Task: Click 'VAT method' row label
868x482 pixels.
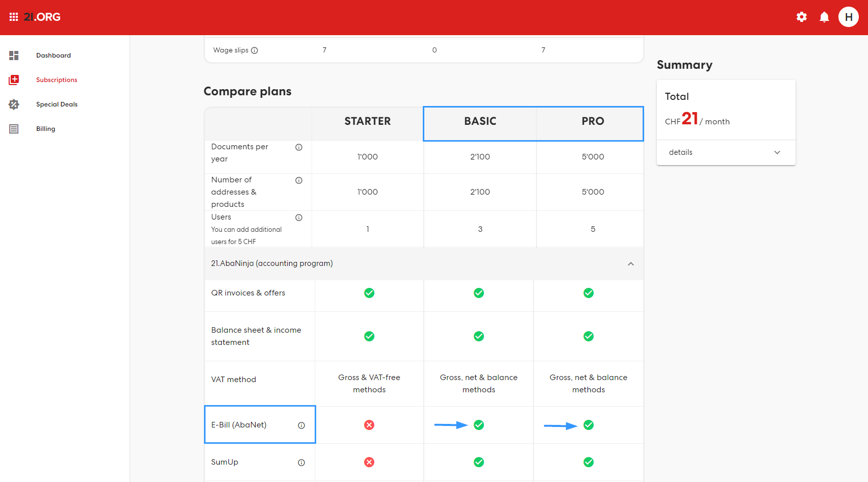Action: tap(234, 380)
